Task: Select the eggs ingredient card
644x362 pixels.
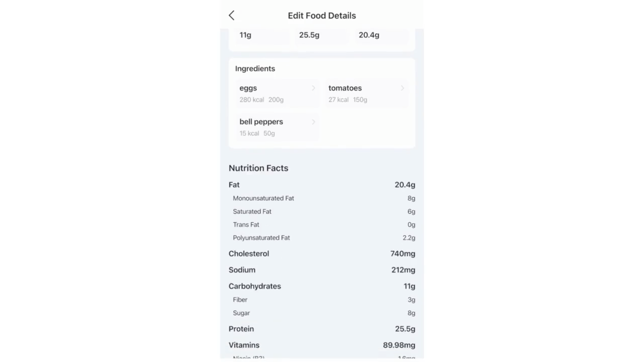Action: 277,94
